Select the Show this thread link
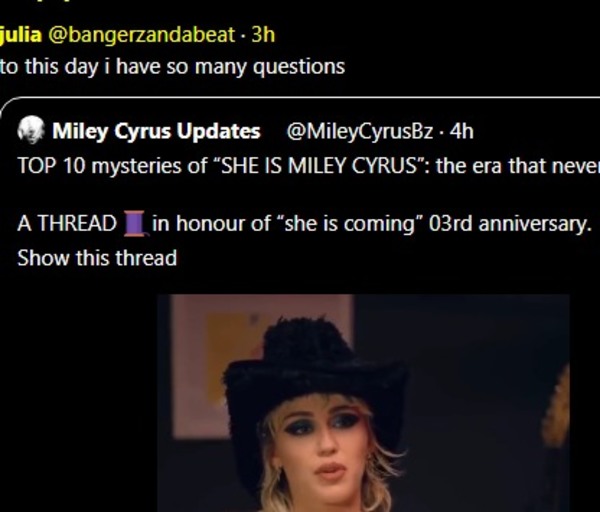Screen dimensions: 600x512 (x=97, y=257)
